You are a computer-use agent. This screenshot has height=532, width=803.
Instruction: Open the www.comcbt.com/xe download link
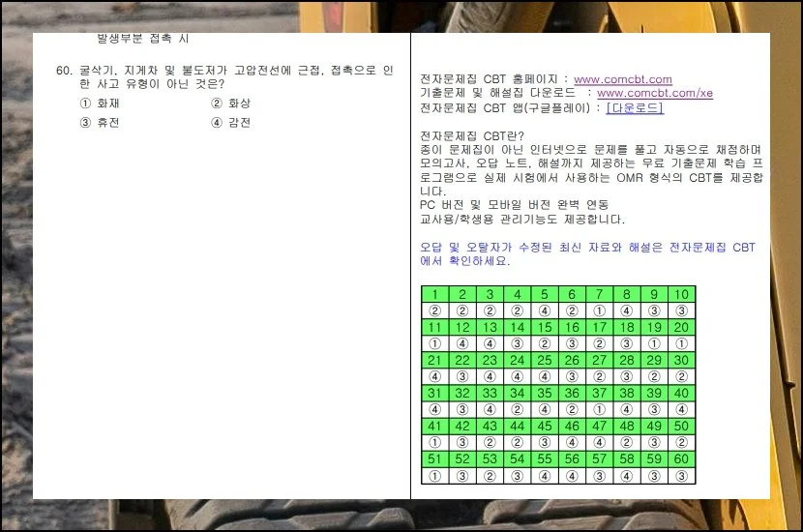[x=654, y=93]
